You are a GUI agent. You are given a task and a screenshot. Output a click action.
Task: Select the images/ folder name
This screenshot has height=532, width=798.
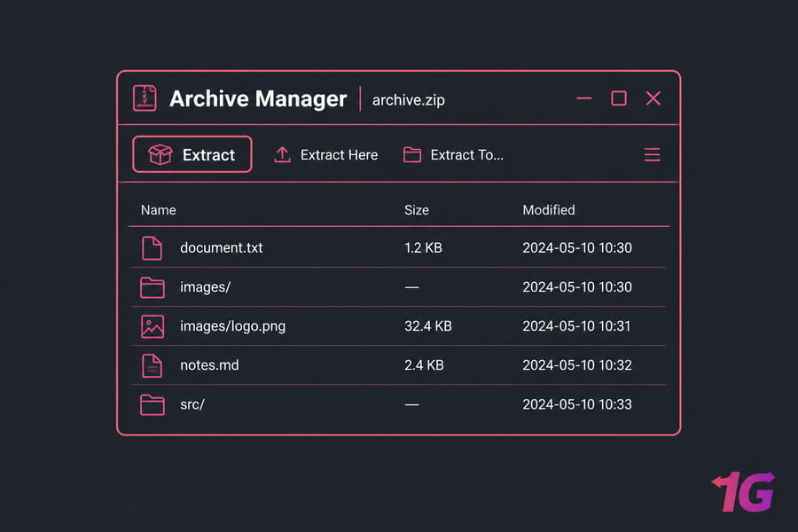coord(205,287)
